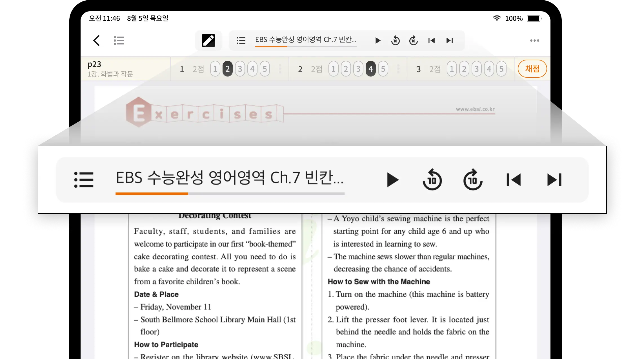
Task: Go back using the left chevron arrow
Action: (96, 41)
